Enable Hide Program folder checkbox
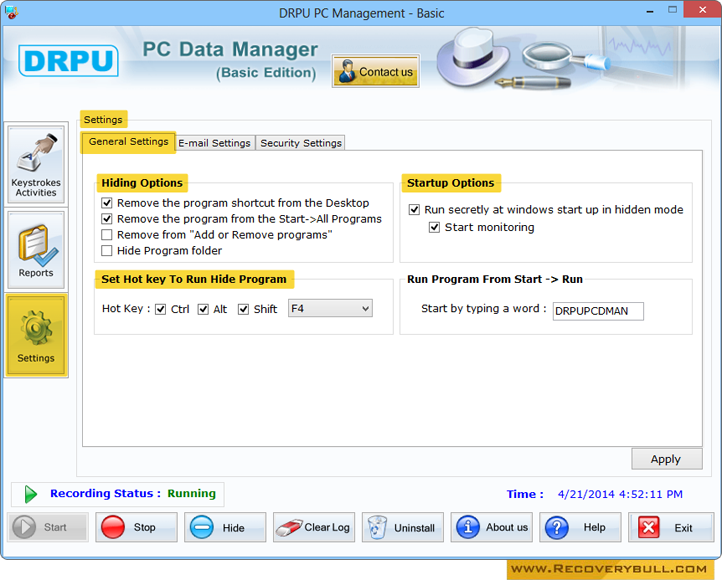The height and width of the screenshot is (580, 722). [x=107, y=250]
